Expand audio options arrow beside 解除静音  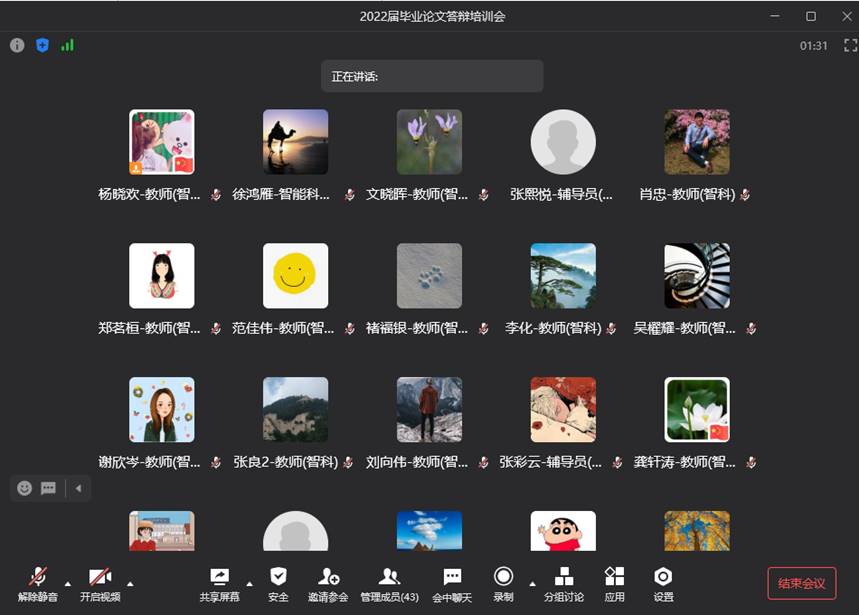(68, 582)
